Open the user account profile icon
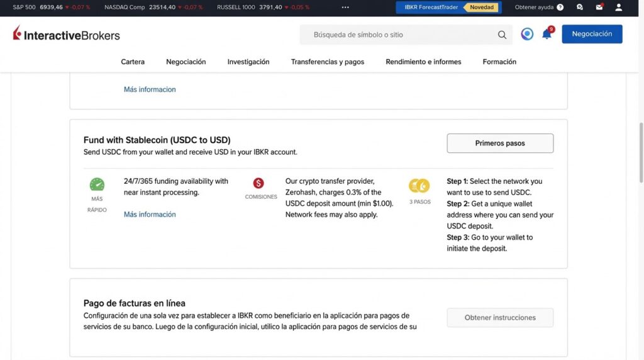This screenshot has width=644, height=360. click(x=619, y=8)
